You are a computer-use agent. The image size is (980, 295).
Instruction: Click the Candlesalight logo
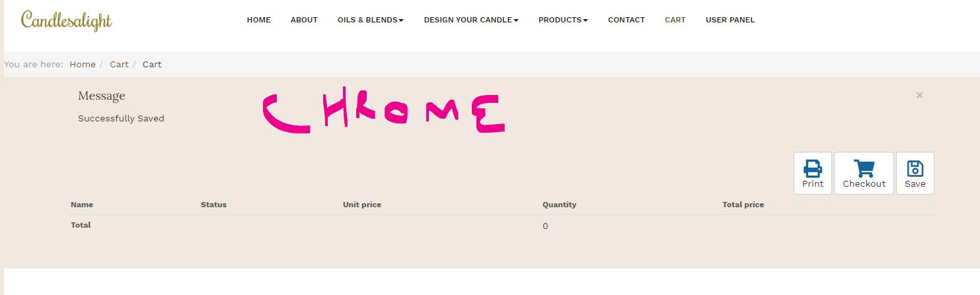(67, 20)
